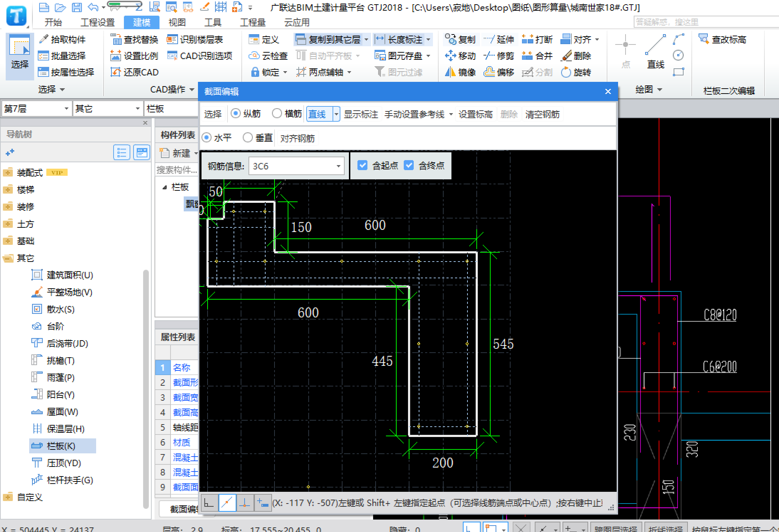This screenshot has width=779, height=532.
Task: Open the 云应用 ribbon tab
Action: tap(297, 22)
